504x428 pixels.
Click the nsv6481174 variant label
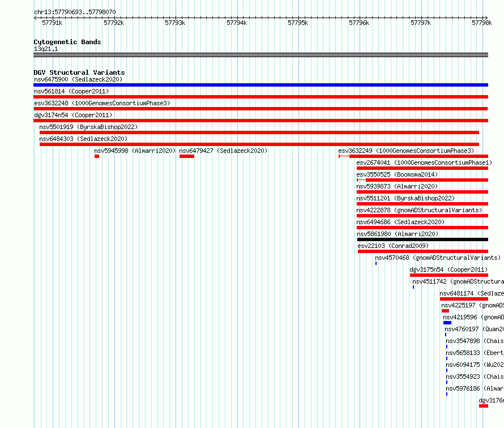tap(472, 293)
